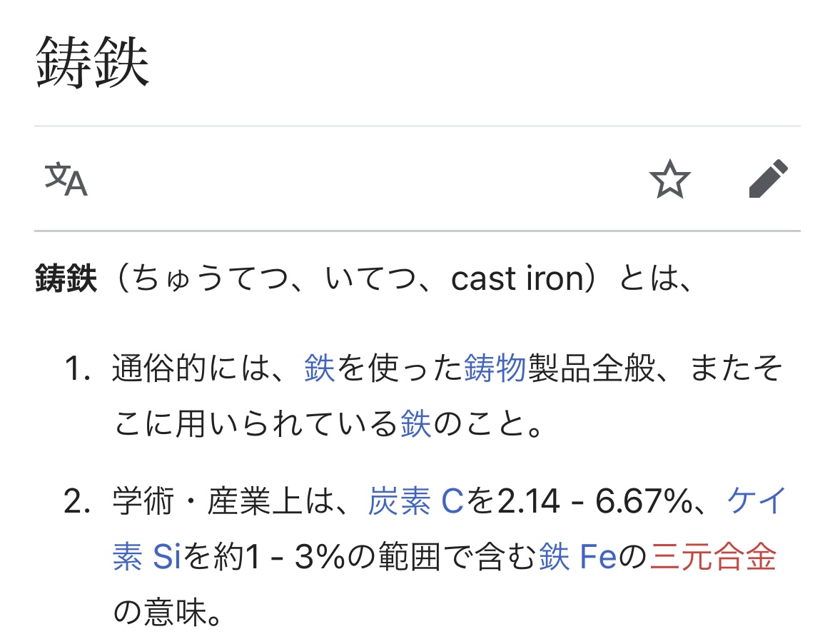Toggle the watchlist star
Viewport: 835px width, 644px height.
(669, 179)
